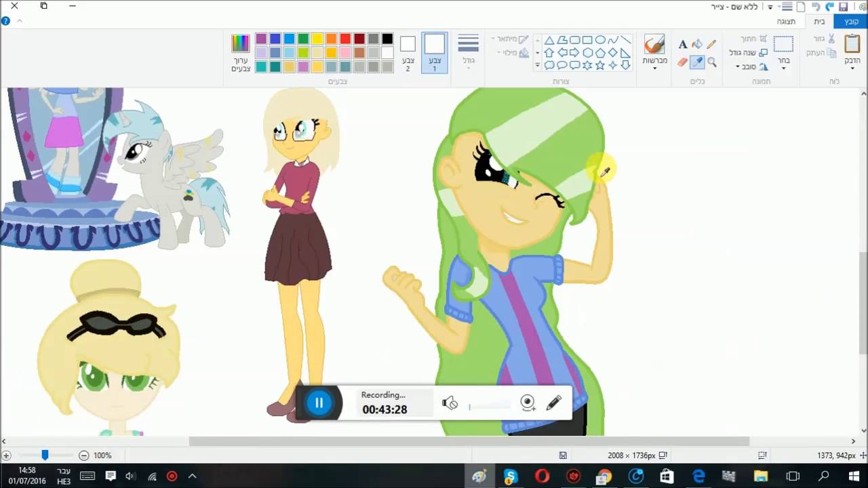Click zoom in plus button
Viewport: 868px width, 488px height.
pyautogui.click(x=6, y=455)
